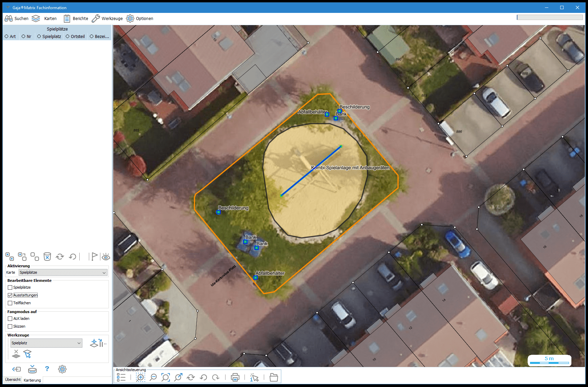The width and height of the screenshot is (588, 387).
Task: Click the info cursor identify tool
Action: click(x=254, y=377)
